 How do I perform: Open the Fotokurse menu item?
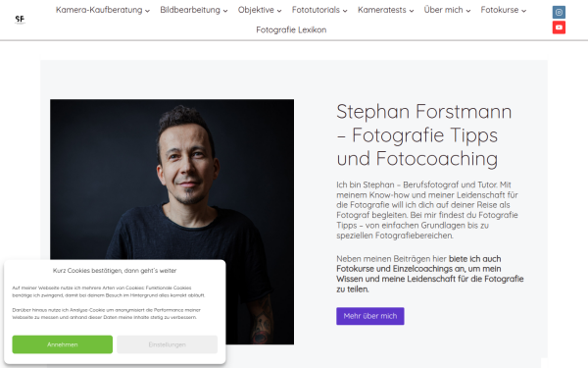[x=500, y=10]
